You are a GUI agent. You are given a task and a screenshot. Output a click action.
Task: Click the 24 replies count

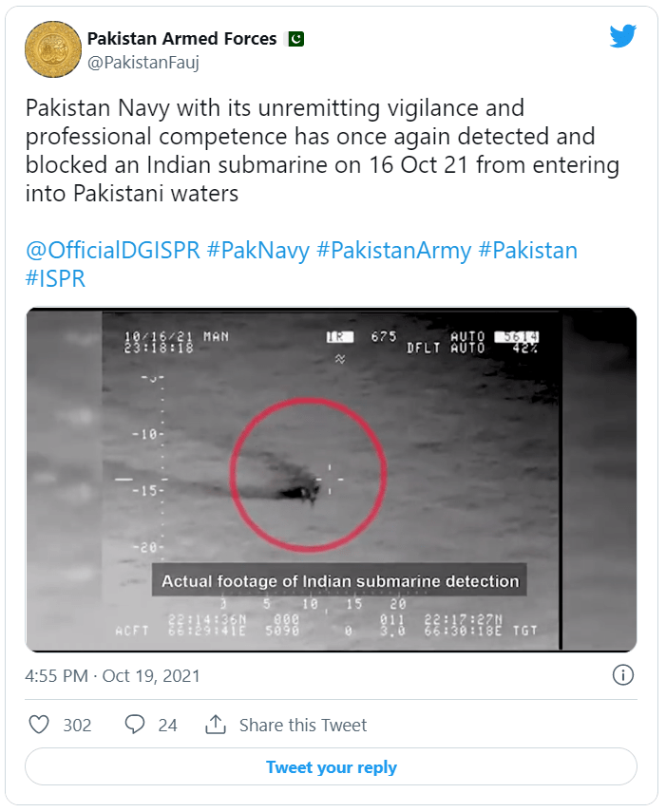168,725
